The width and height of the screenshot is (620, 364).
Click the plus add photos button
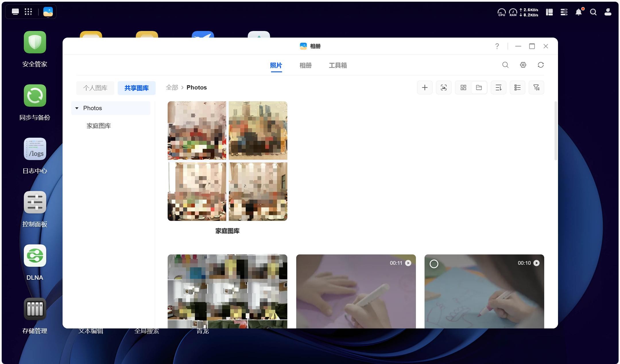coord(425,87)
